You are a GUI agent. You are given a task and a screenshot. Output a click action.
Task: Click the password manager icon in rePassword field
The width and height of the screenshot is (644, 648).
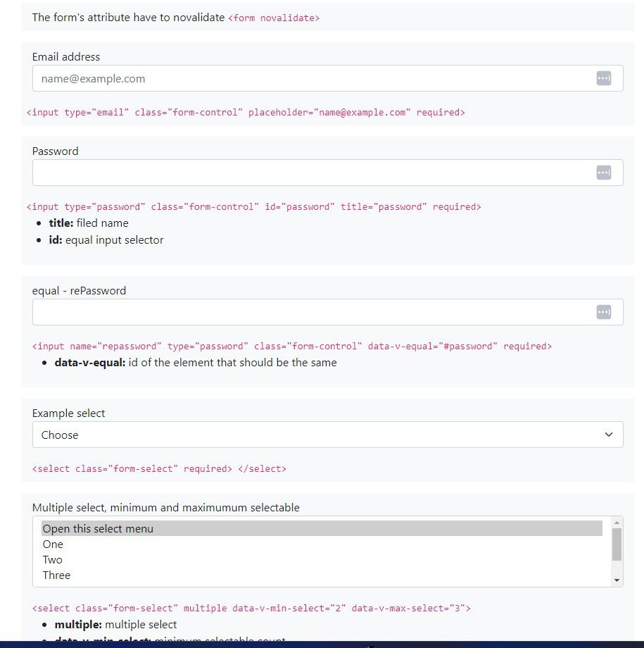click(x=603, y=312)
